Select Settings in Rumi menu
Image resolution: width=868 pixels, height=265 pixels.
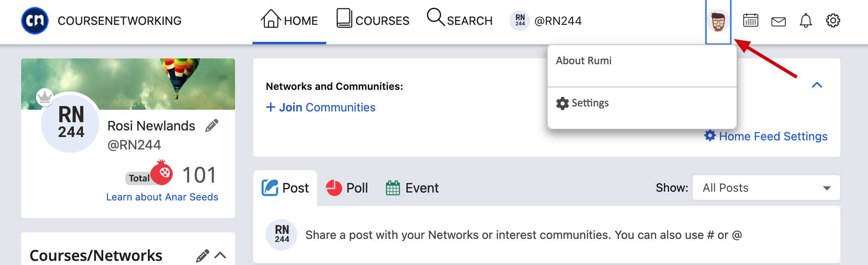pyautogui.click(x=582, y=103)
